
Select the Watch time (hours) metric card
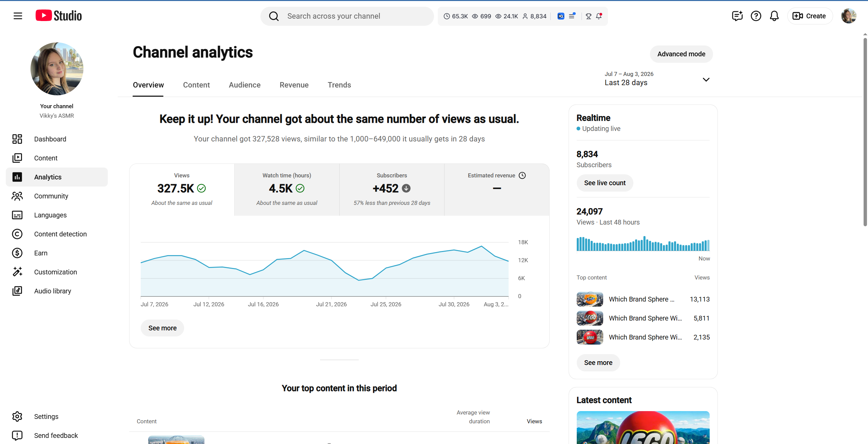[287, 190]
